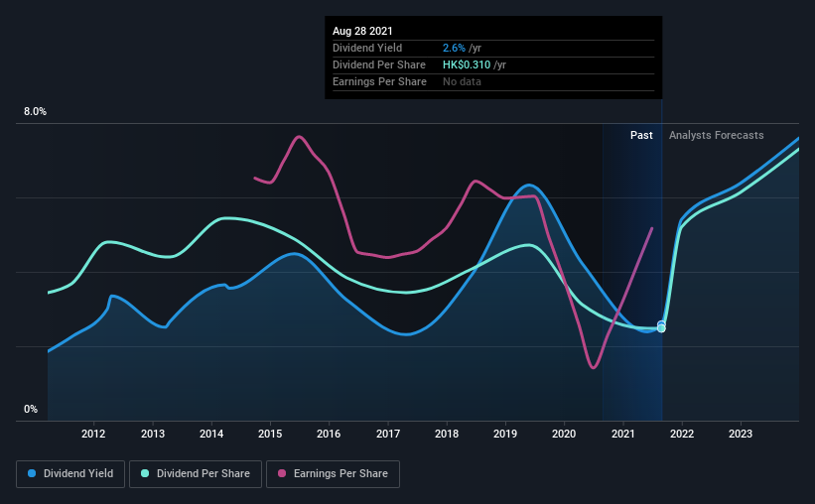The height and width of the screenshot is (504, 815).
Task: Click the 2012 x-axis label
Action: point(93,434)
